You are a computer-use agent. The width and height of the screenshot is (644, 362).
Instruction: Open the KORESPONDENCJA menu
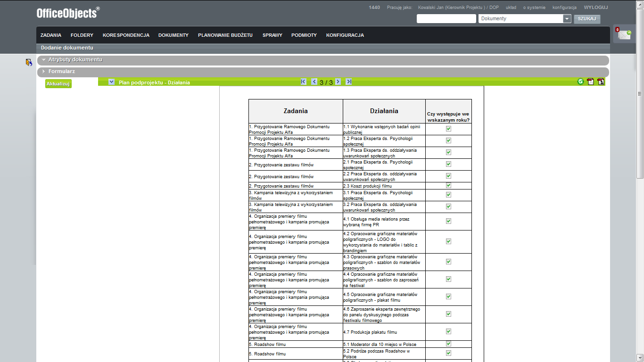(126, 35)
